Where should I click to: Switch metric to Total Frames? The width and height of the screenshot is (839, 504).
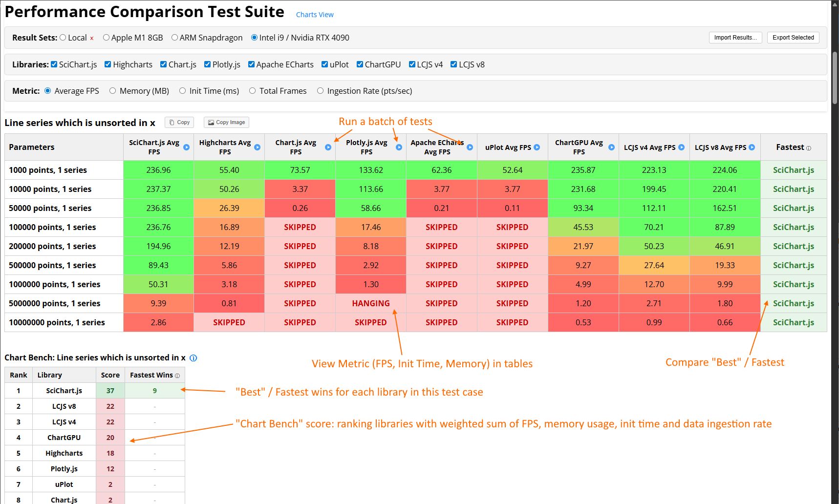pyautogui.click(x=253, y=91)
